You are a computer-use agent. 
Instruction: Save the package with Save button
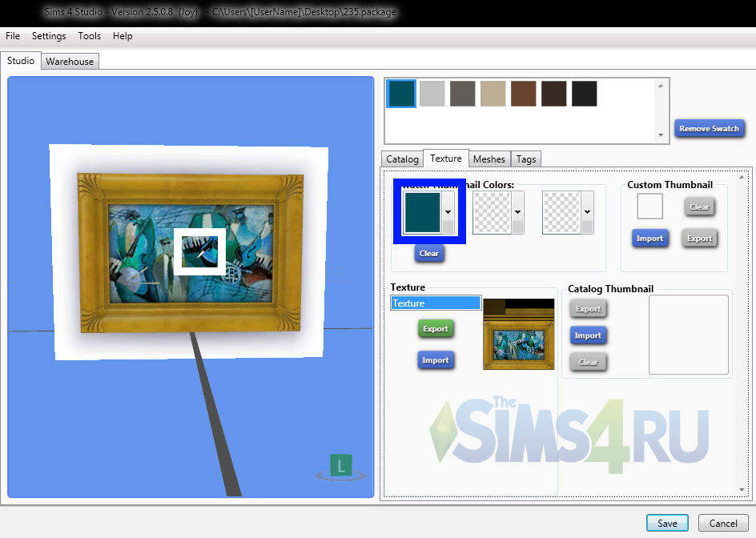(667, 524)
